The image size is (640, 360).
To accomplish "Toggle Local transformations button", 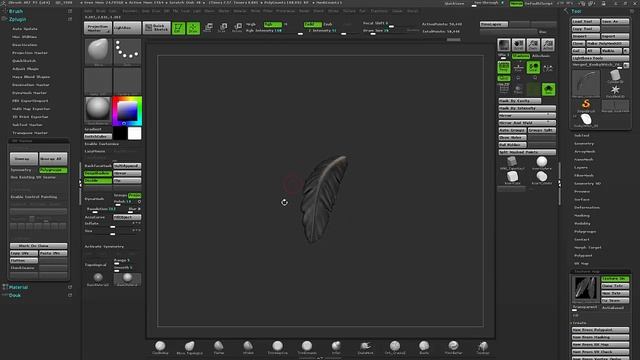I will click(x=533, y=68).
